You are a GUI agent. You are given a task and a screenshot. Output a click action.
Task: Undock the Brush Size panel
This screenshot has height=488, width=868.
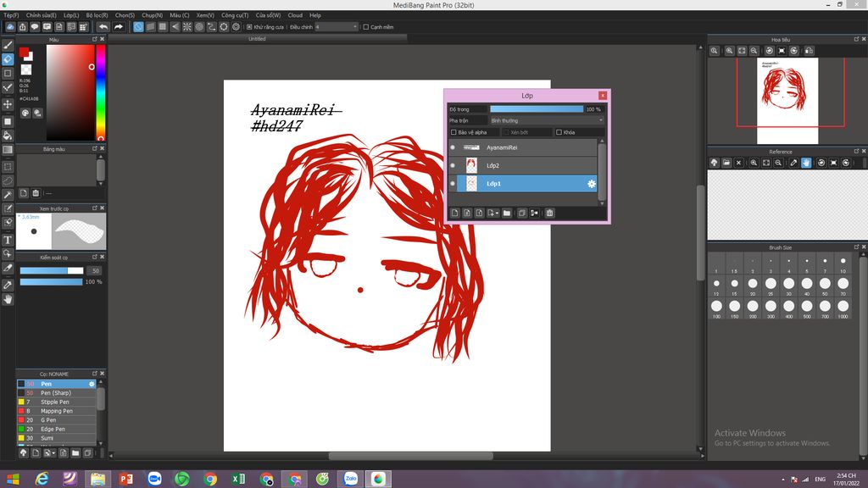[856, 247]
